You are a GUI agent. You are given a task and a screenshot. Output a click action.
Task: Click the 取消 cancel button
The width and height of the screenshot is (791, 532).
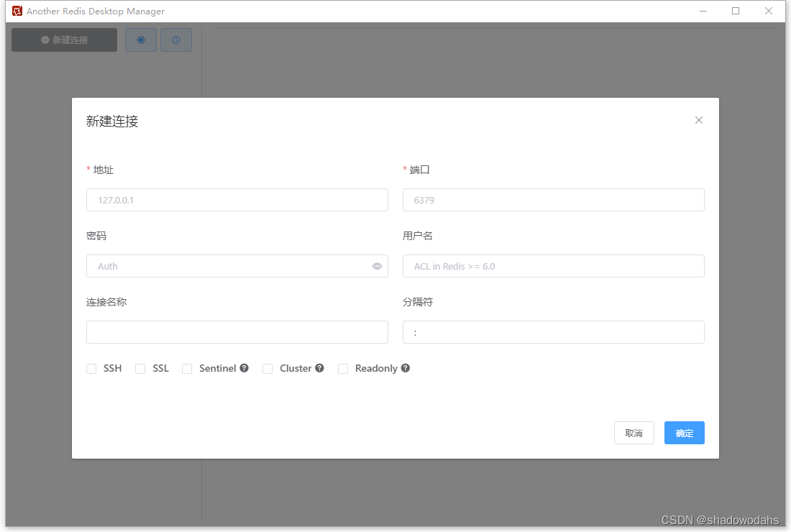click(x=634, y=433)
